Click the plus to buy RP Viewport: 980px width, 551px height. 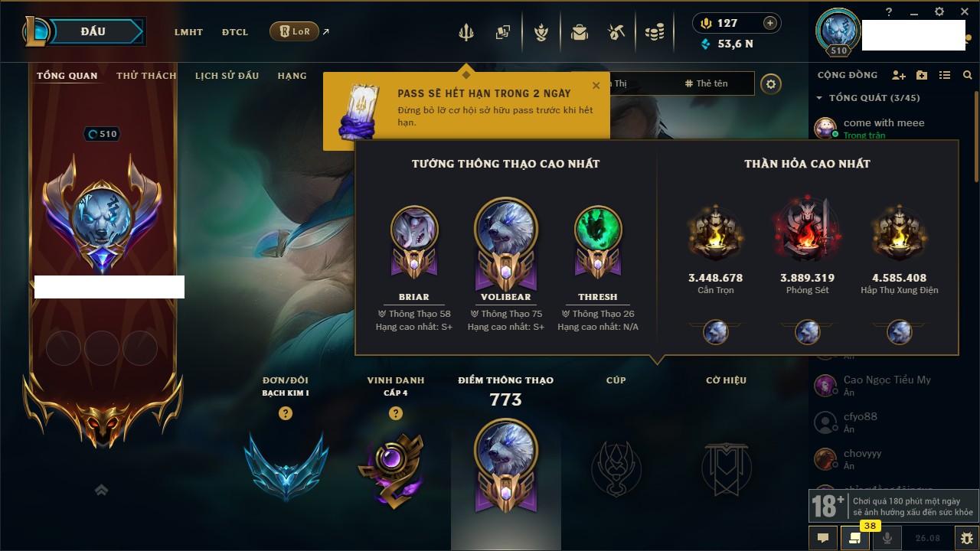[x=770, y=23]
